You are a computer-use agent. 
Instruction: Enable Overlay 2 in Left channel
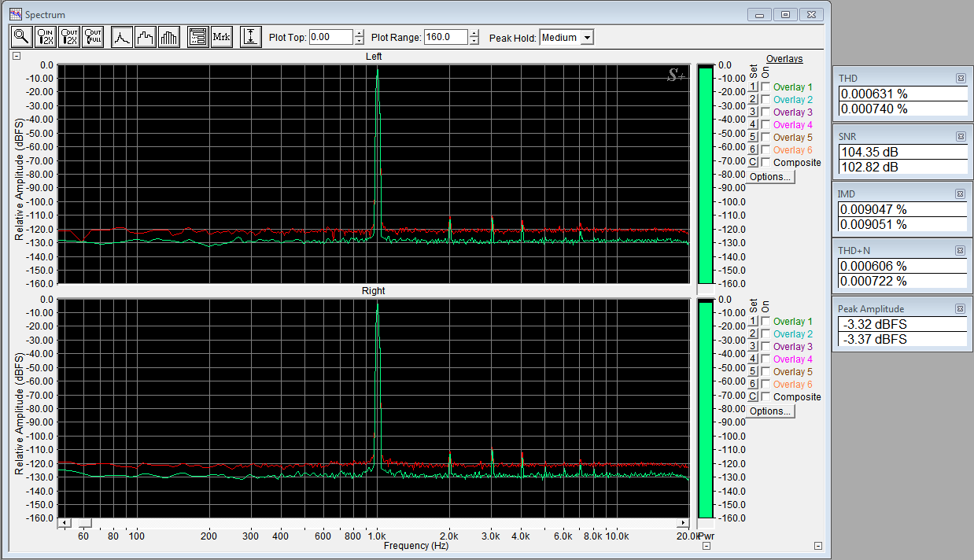coord(766,100)
